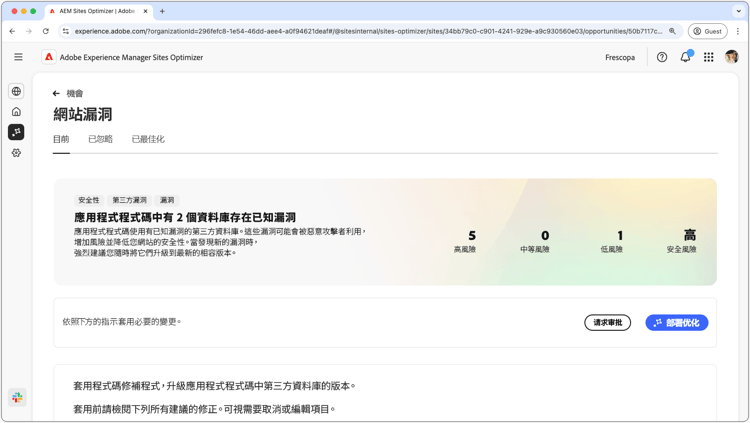Click the site info icon in address bar

[x=66, y=31]
